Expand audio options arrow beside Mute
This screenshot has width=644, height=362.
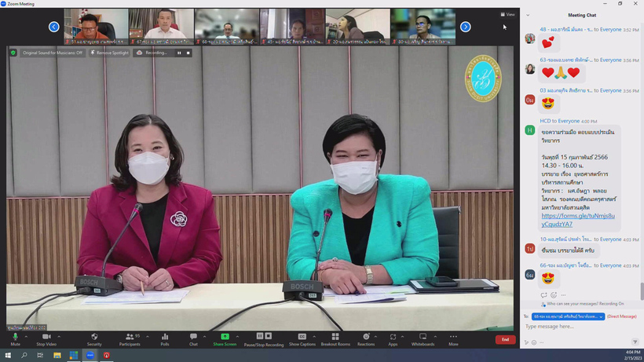(26, 336)
